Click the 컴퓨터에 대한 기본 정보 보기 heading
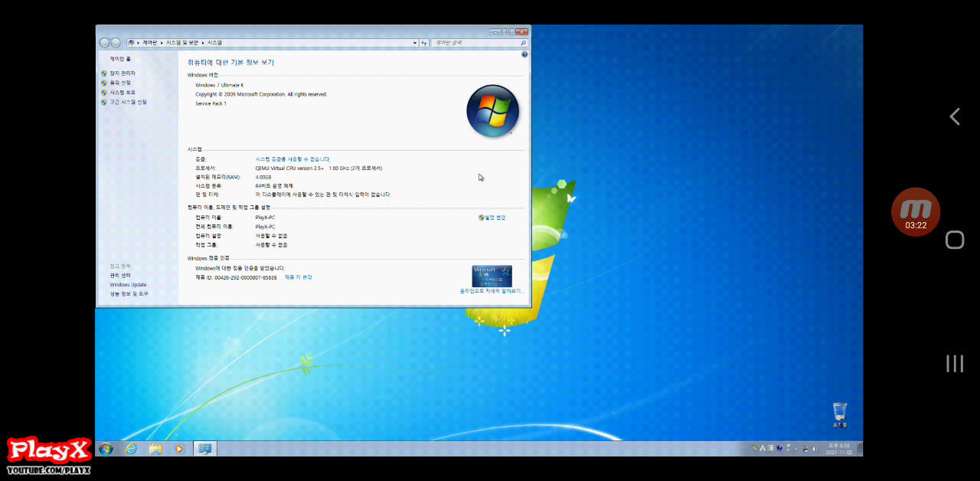Viewport: 980px width, 481px height. 230,62
